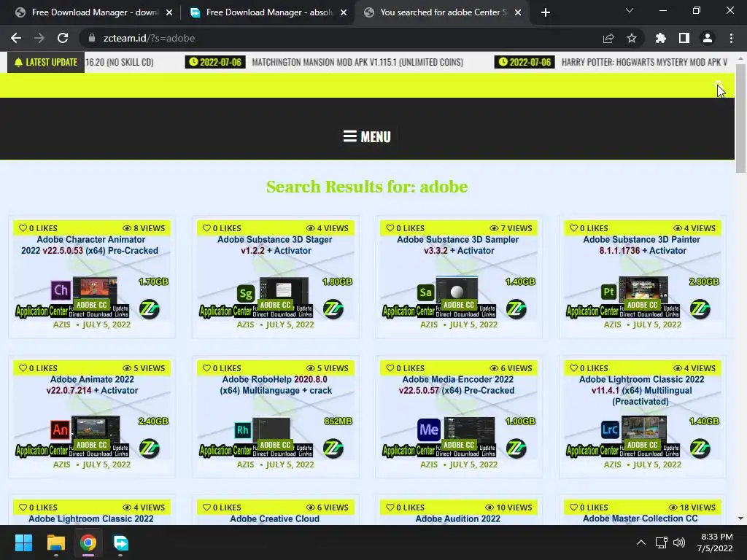Open Free Download Manager from taskbar
Image resolution: width=747 pixels, height=560 pixels.
click(x=120, y=542)
